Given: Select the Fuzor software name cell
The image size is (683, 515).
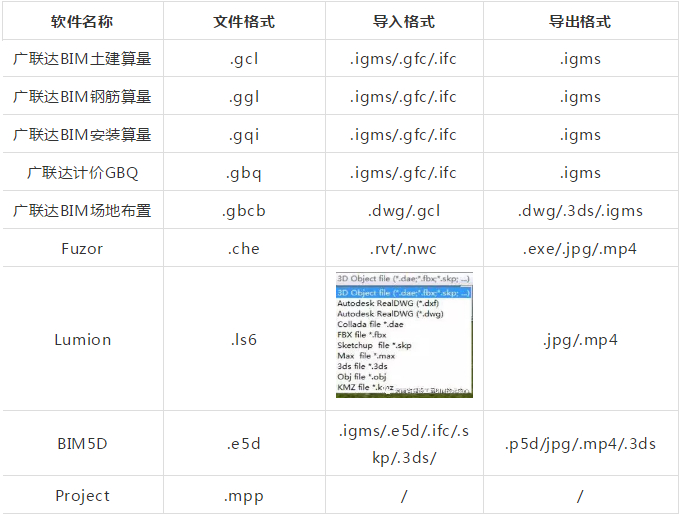Looking at the screenshot, I should pyautogui.click(x=82, y=248).
